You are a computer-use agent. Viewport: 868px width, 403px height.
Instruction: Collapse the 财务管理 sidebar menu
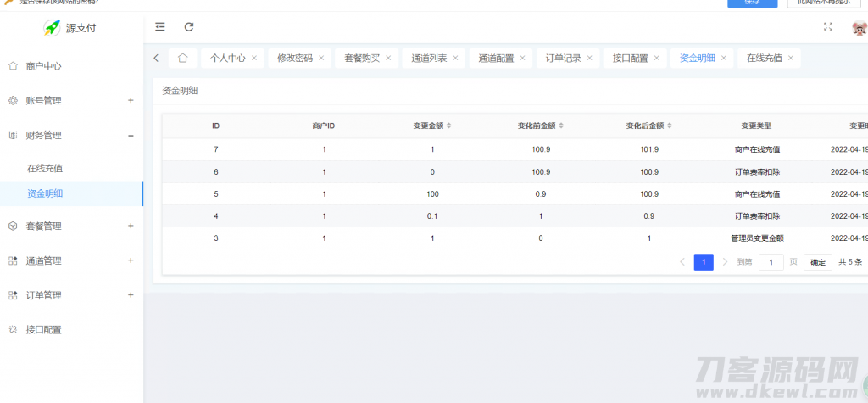[131, 135]
